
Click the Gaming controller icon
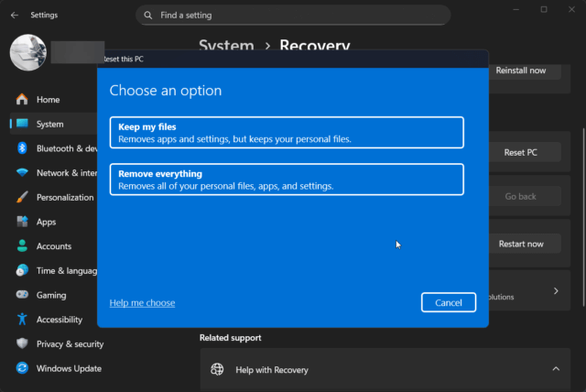22,295
